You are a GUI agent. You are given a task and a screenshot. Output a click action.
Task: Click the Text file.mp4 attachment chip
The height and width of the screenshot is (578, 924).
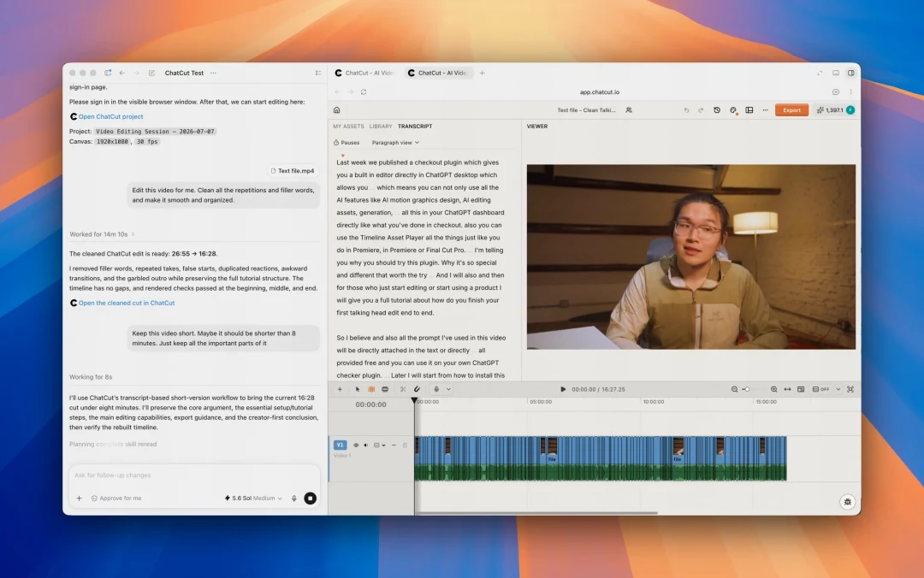[x=293, y=171]
